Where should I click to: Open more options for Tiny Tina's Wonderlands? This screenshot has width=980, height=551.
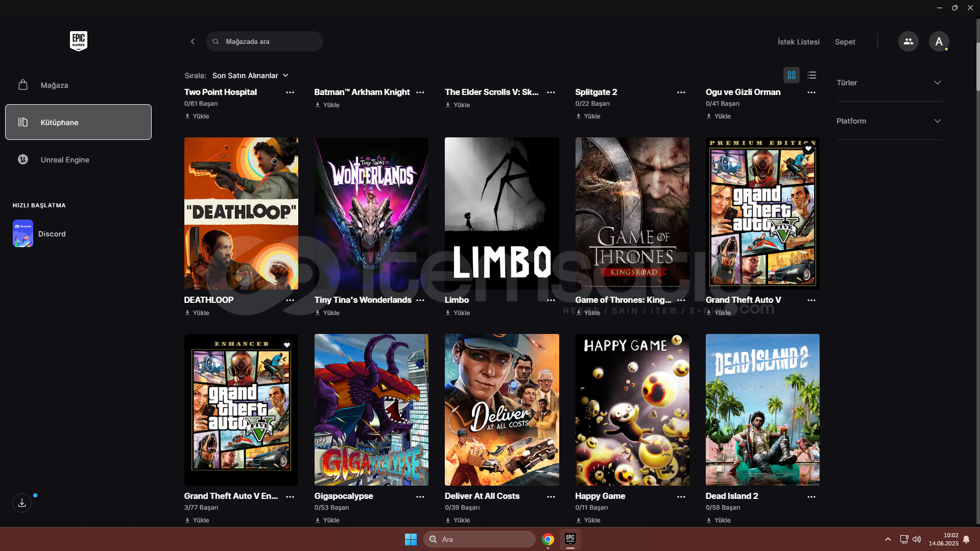420,300
